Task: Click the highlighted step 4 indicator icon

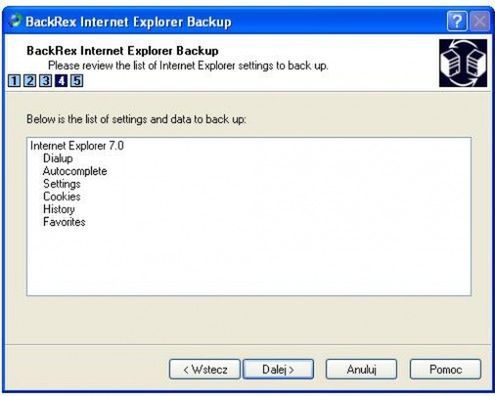Action: tap(61, 81)
